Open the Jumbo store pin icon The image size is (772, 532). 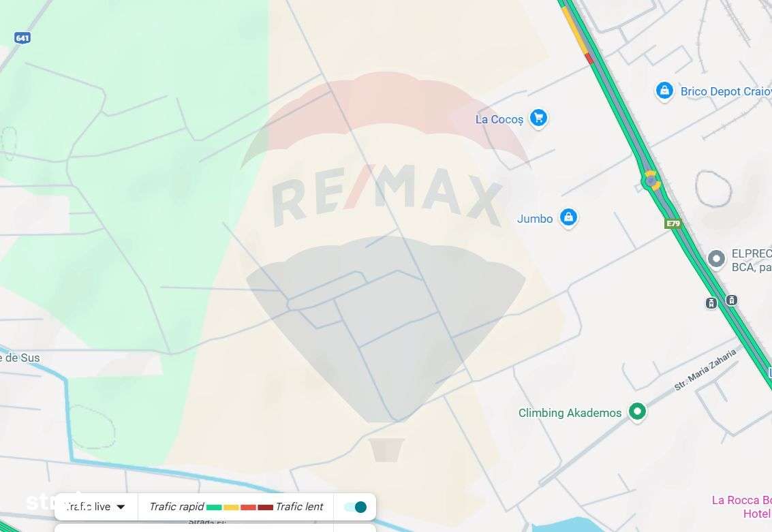point(568,217)
